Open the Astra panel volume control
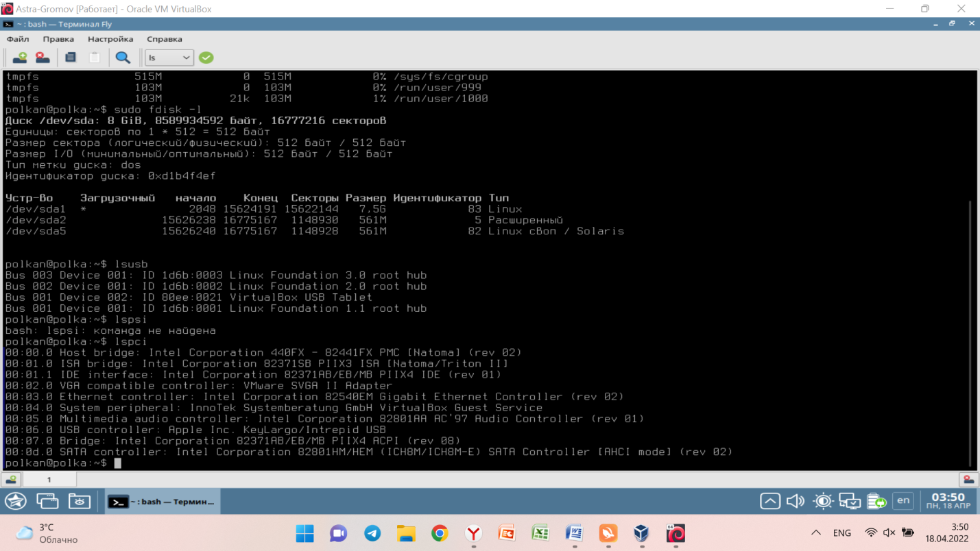 [796, 501]
